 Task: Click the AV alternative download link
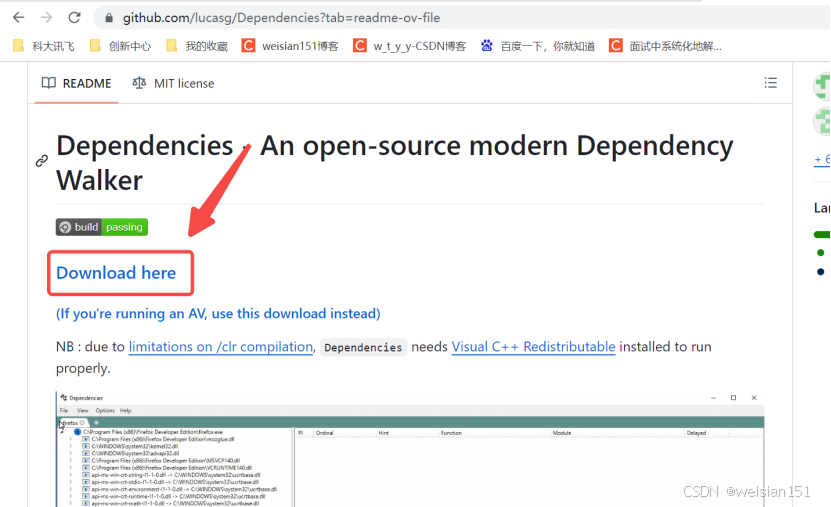(218, 314)
